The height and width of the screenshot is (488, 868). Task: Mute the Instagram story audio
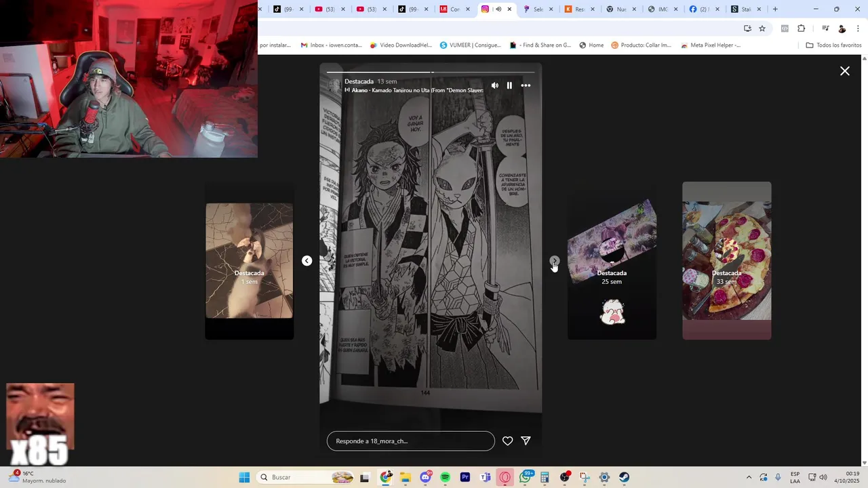tap(494, 85)
